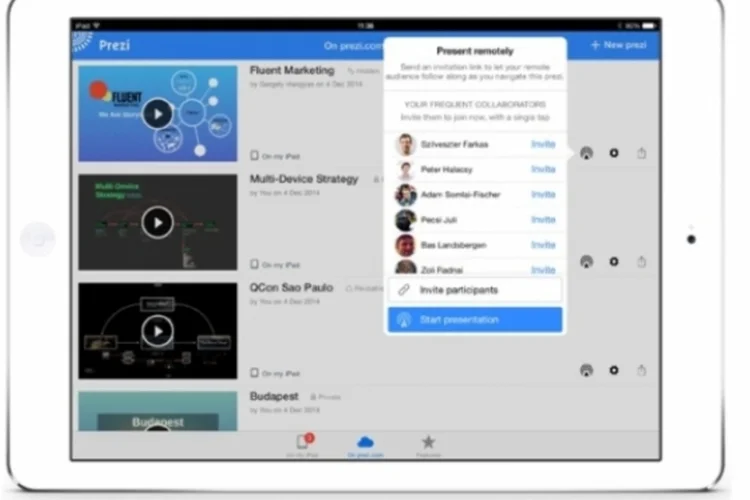Click the Invite participants button

475,290
